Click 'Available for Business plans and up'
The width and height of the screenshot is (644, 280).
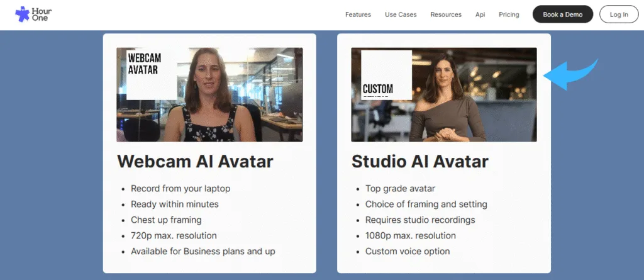click(203, 251)
